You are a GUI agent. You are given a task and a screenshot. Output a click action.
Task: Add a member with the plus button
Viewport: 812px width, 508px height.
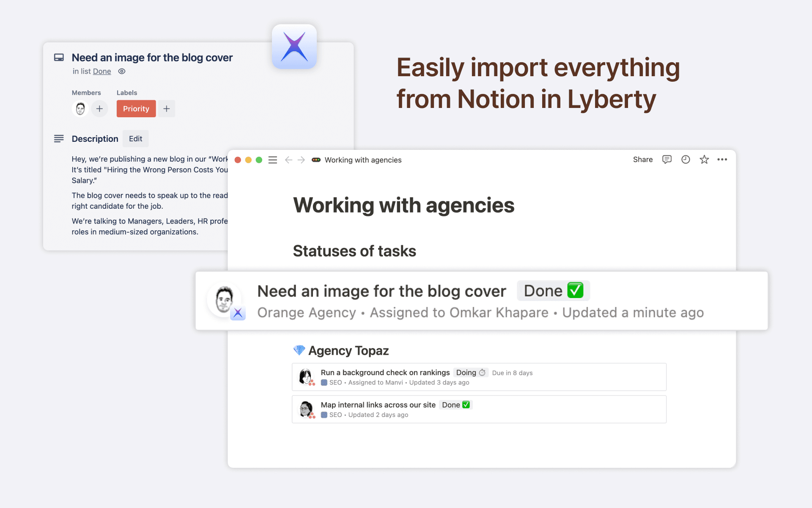click(99, 109)
